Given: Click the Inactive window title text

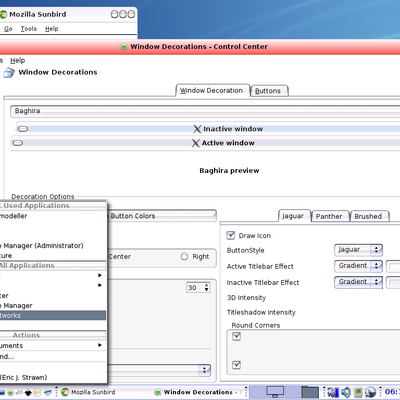Looking at the screenshot, I should click(x=233, y=129).
